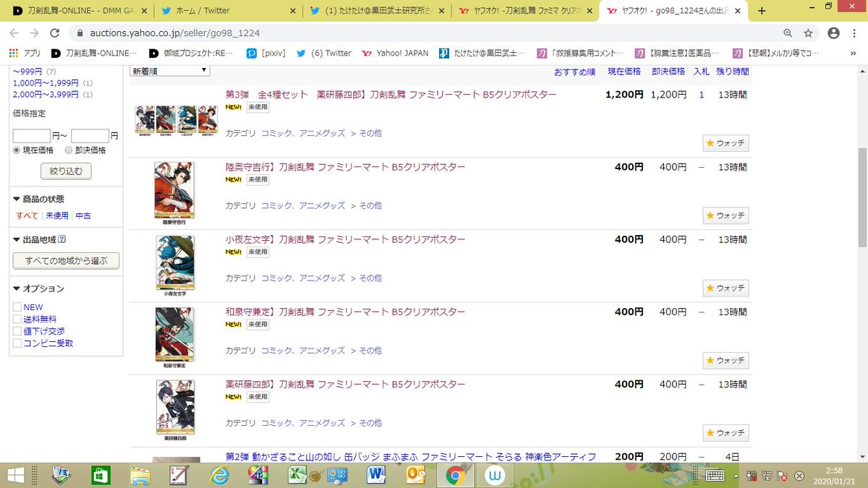The width and height of the screenshot is (868, 488).
Task: Open the [pixiv] bookmark
Action: pyautogui.click(x=265, y=53)
